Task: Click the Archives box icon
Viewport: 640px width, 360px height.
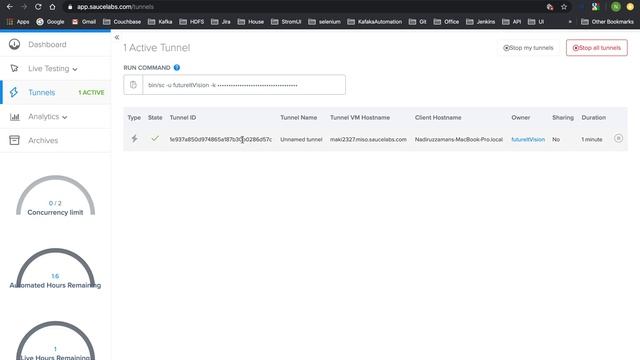Action: coord(14,140)
